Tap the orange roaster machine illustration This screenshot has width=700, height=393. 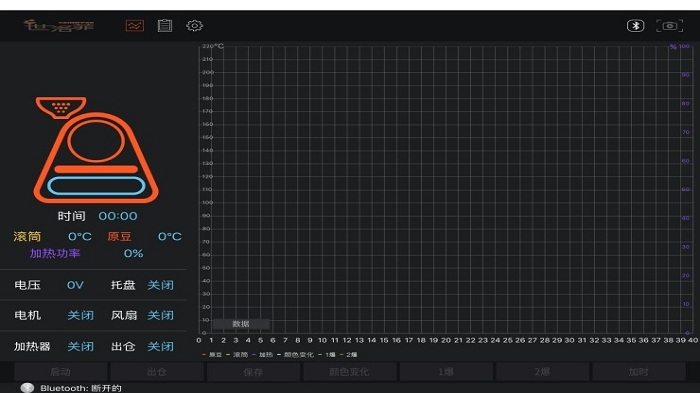96,150
